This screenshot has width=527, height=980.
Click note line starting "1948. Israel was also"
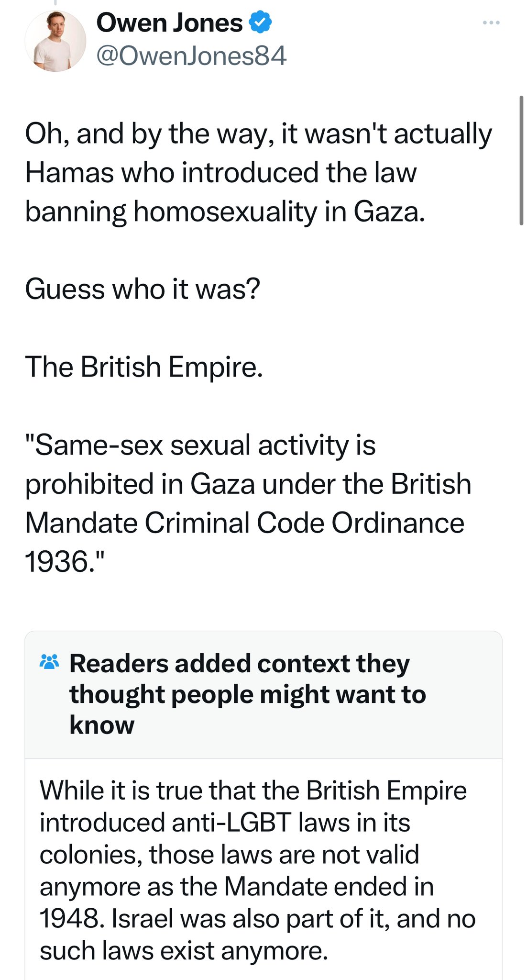tap(257, 918)
